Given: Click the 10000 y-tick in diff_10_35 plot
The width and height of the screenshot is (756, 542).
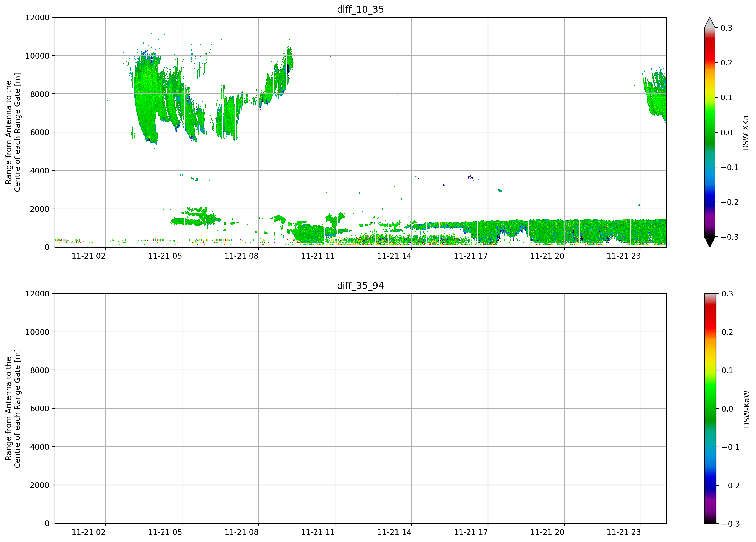Looking at the screenshot, I should coord(37,56).
